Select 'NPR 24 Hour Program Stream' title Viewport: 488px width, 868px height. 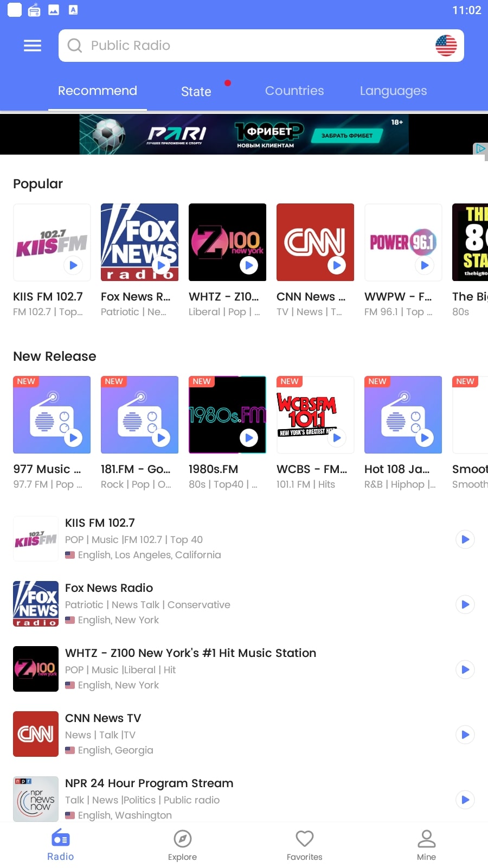pos(149,783)
